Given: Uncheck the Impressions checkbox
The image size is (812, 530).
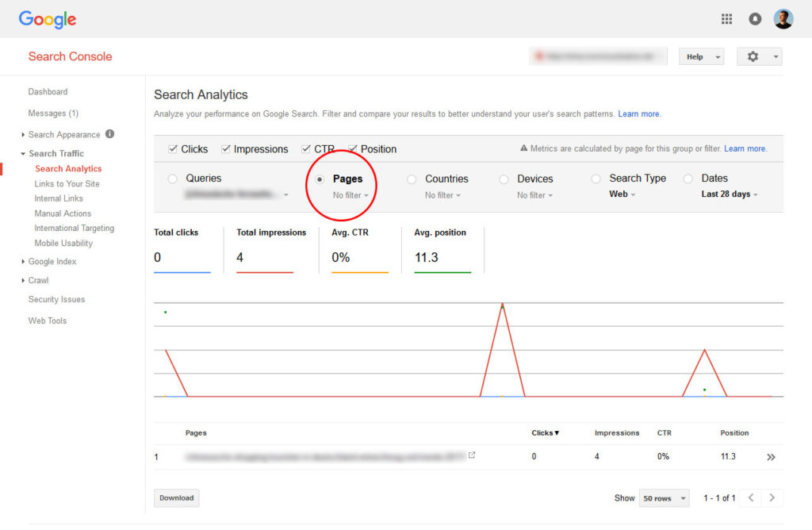Looking at the screenshot, I should (x=226, y=148).
